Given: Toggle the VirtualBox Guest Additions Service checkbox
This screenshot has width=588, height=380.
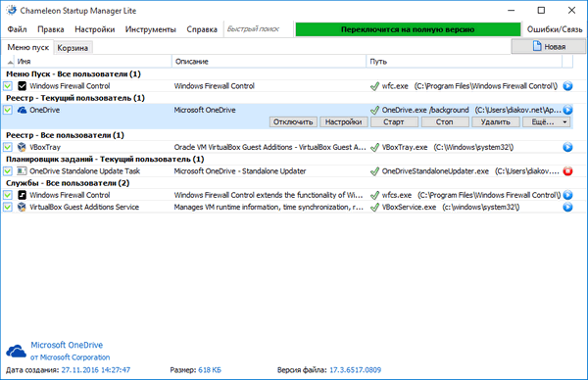Looking at the screenshot, I should (x=8, y=207).
